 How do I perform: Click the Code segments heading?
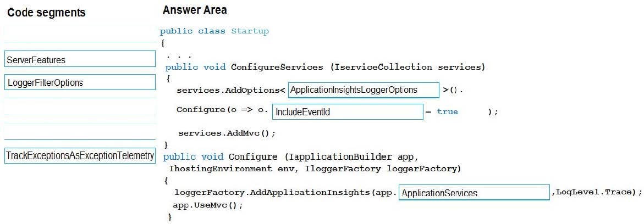tap(46, 13)
